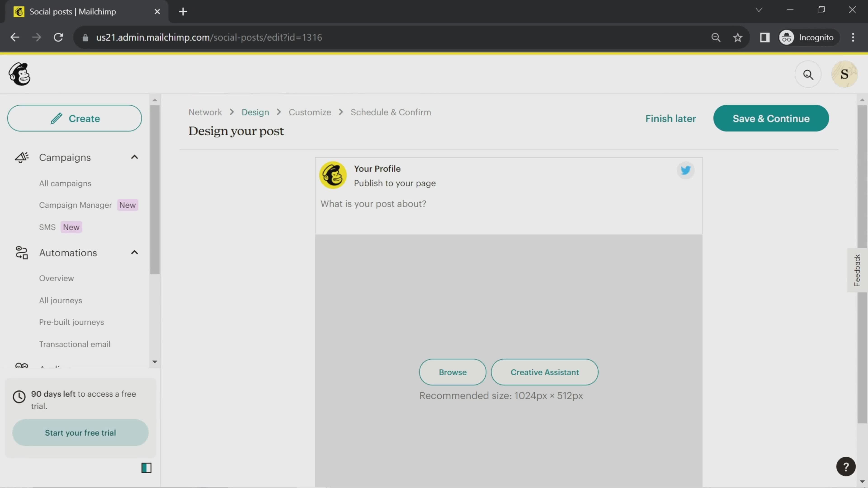This screenshot has height=488, width=868.
Task: Click the Browse button for image
Action: 453,372
